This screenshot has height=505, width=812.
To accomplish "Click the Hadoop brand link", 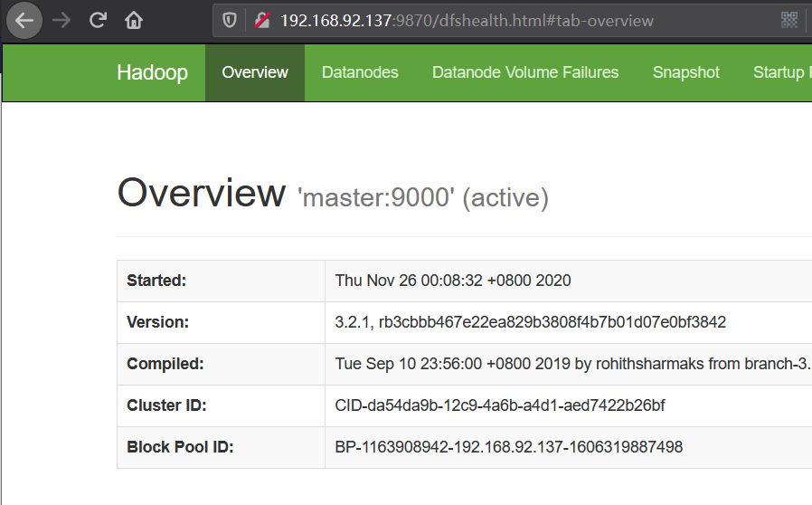I will 152,72.
